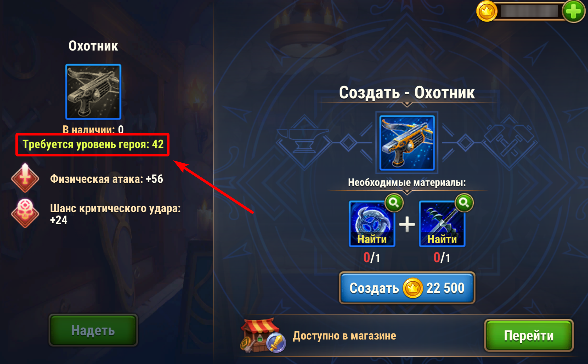Click the Требуется уровень героя: 42 text
Image resolution: width=588 pixels, height=364 pixels.
[x=93, y=144]
